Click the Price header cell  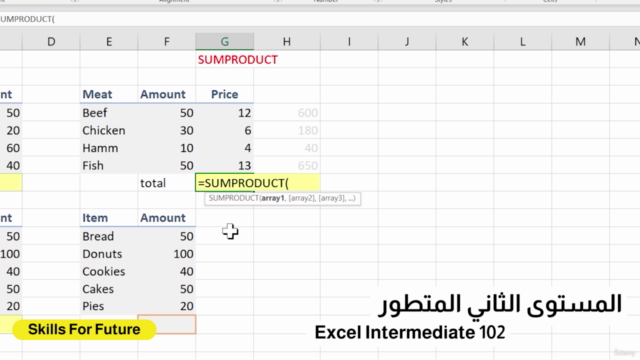[x=224, y=94]
